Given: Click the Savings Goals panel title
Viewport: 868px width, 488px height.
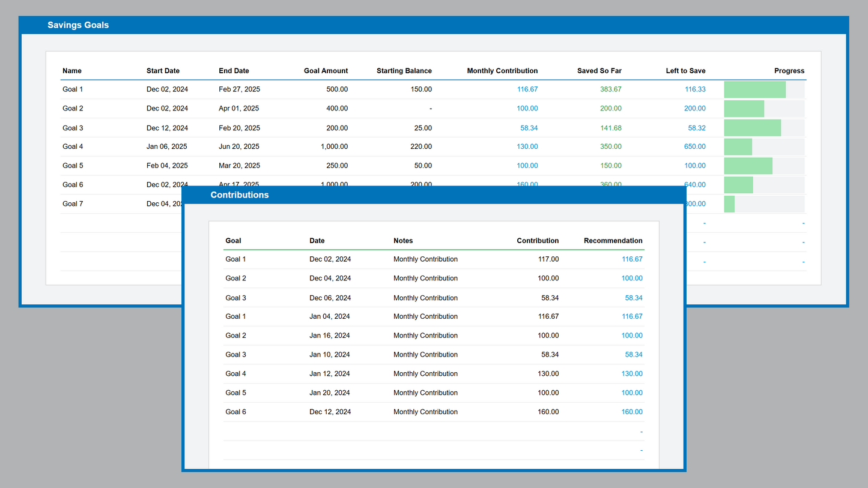Looking at the screenshot, I should [x=78, y=25].
